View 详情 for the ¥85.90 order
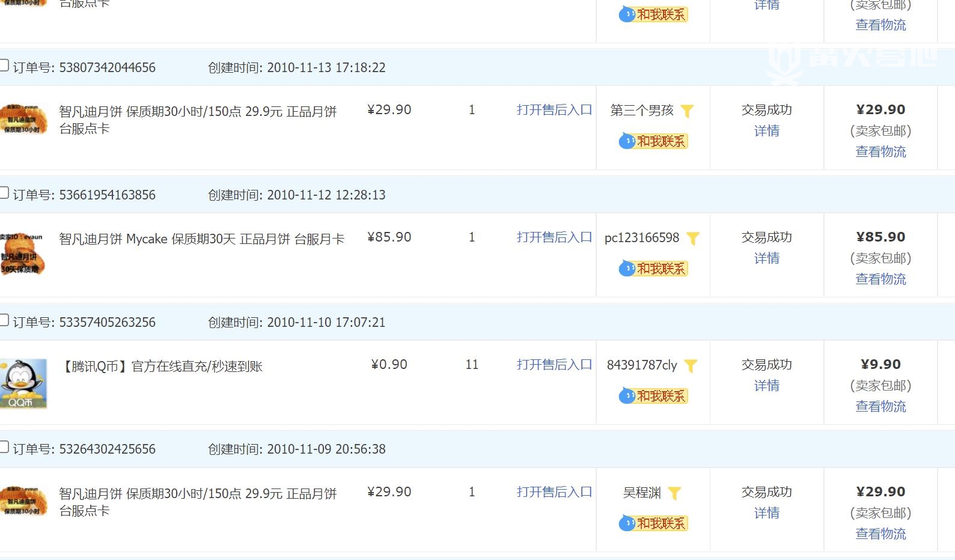This screenshot has width=955, height=560. 766,258
